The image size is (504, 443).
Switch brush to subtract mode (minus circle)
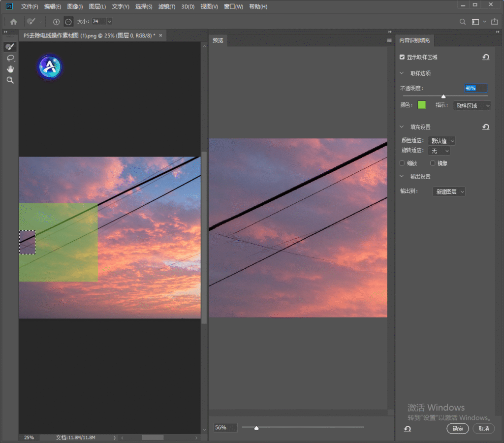68,22
